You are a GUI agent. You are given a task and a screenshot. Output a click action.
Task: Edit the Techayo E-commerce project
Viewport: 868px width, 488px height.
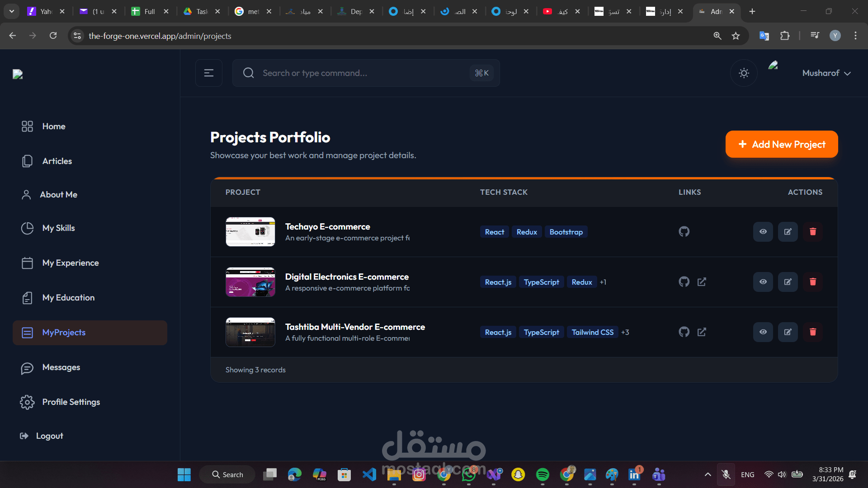tap(788, 232)
